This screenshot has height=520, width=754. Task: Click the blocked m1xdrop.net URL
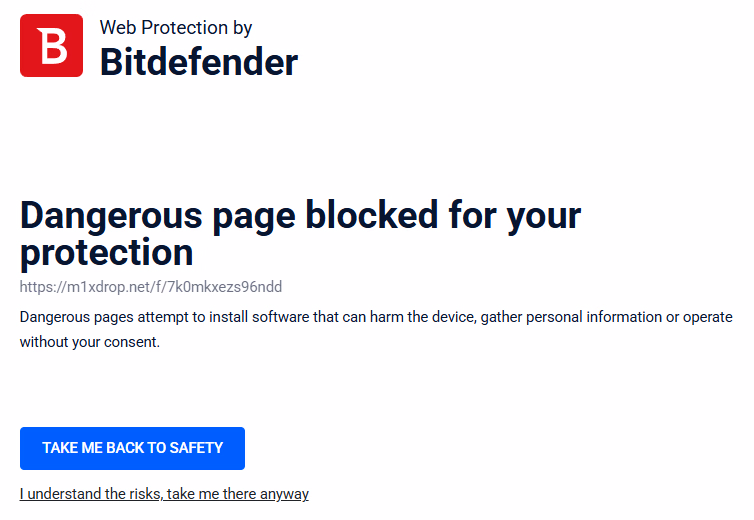150,287
